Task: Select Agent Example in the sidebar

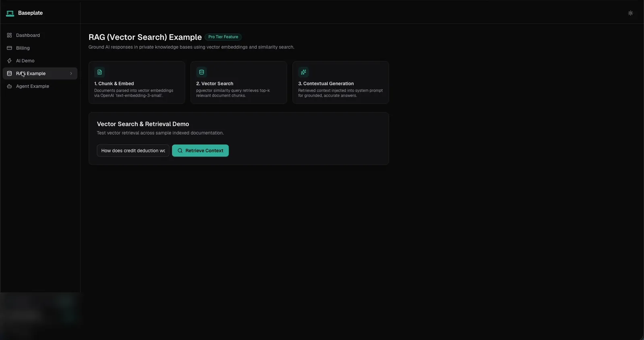Action: tap(40, 87)
